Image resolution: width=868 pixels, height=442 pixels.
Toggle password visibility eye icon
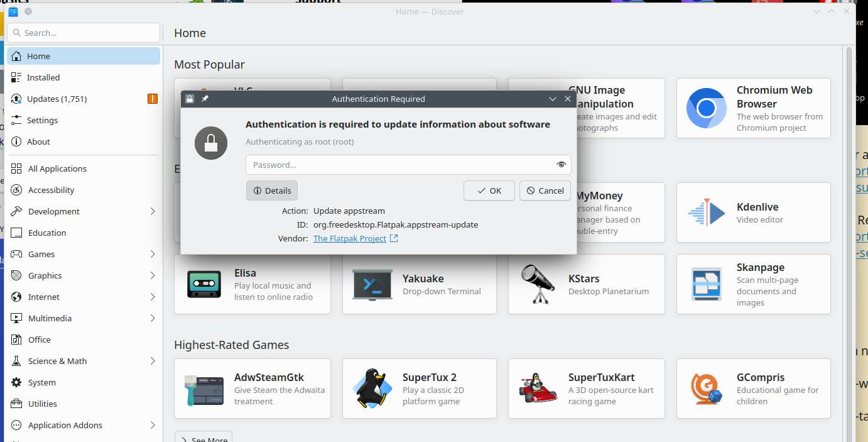[561, 165]
